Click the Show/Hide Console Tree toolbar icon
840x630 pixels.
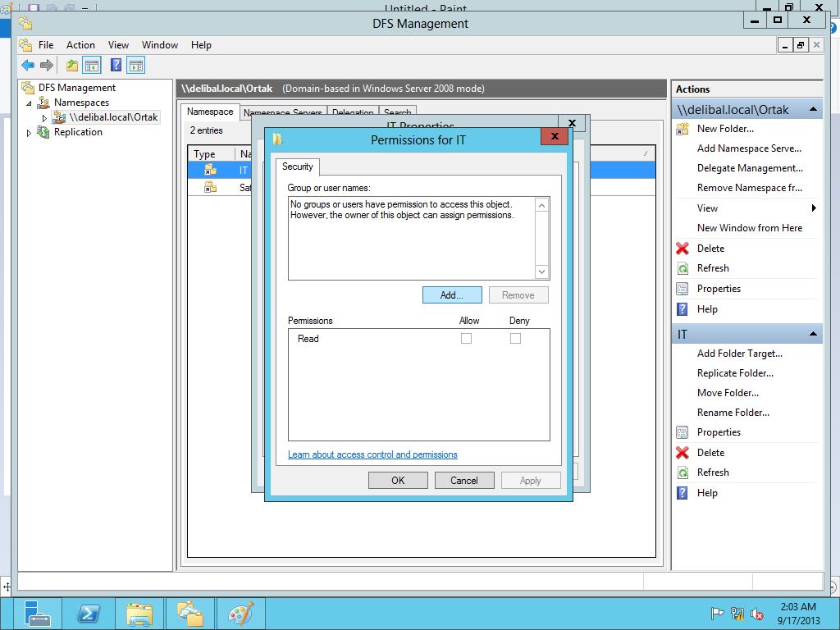pos(92,66)
